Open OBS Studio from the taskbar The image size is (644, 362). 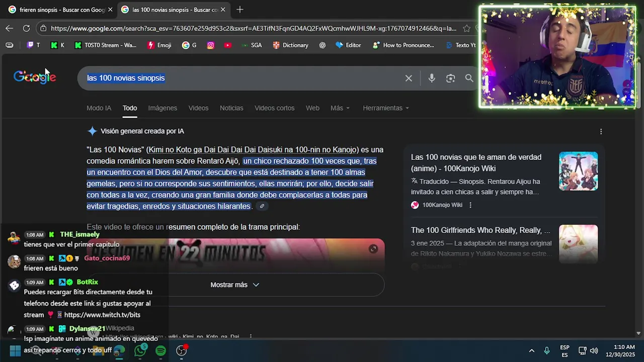[x=182, y=350]
